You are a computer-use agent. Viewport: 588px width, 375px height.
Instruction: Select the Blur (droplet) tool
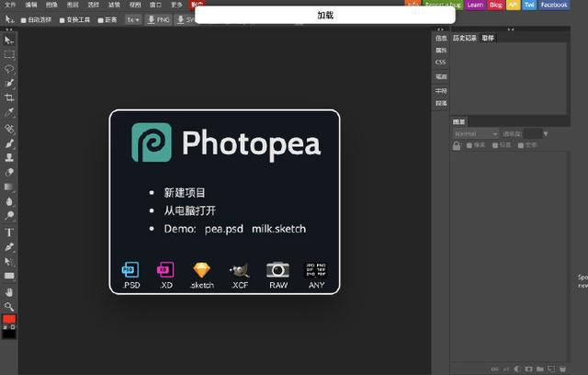pos(9,201)
